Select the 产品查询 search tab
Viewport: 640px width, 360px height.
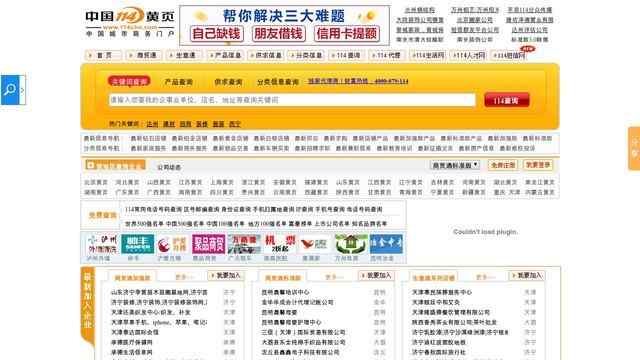coord(179,82)
